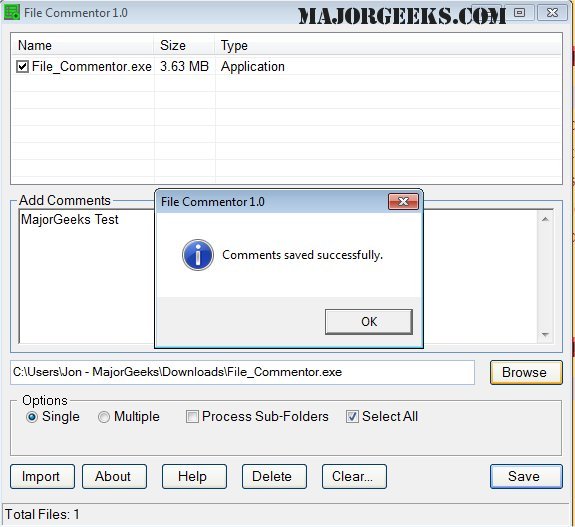
Task: Click OK in the success dialog
Action: [x=369, y=322]
